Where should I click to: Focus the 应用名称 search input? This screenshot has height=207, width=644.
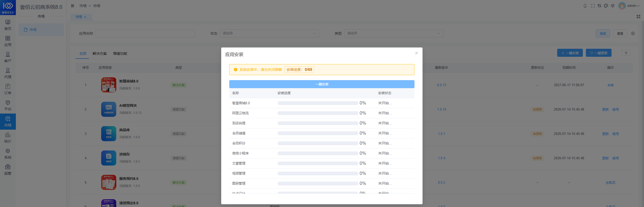click(145, 33)
